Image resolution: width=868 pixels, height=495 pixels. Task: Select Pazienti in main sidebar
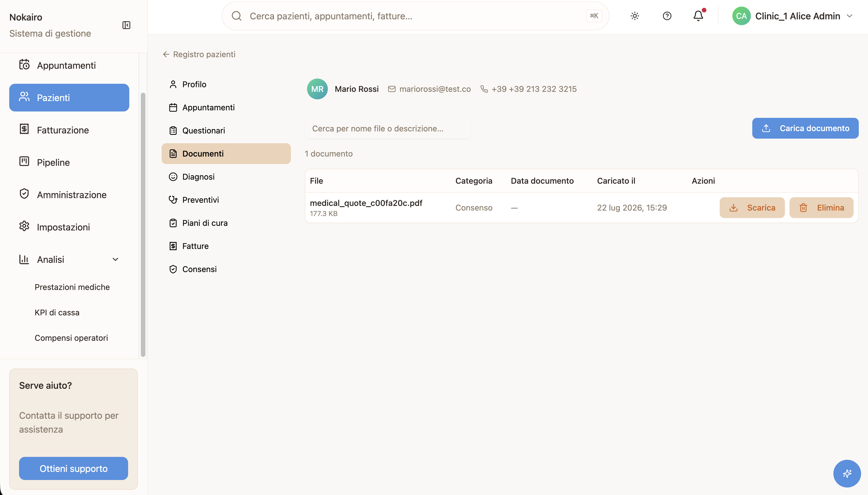69,98
